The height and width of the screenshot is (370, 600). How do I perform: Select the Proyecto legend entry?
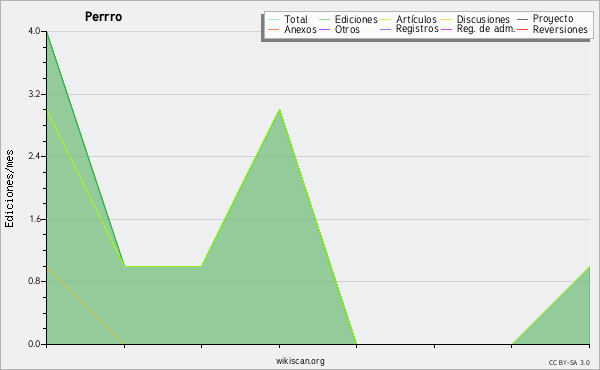click(x=553, y=19)
